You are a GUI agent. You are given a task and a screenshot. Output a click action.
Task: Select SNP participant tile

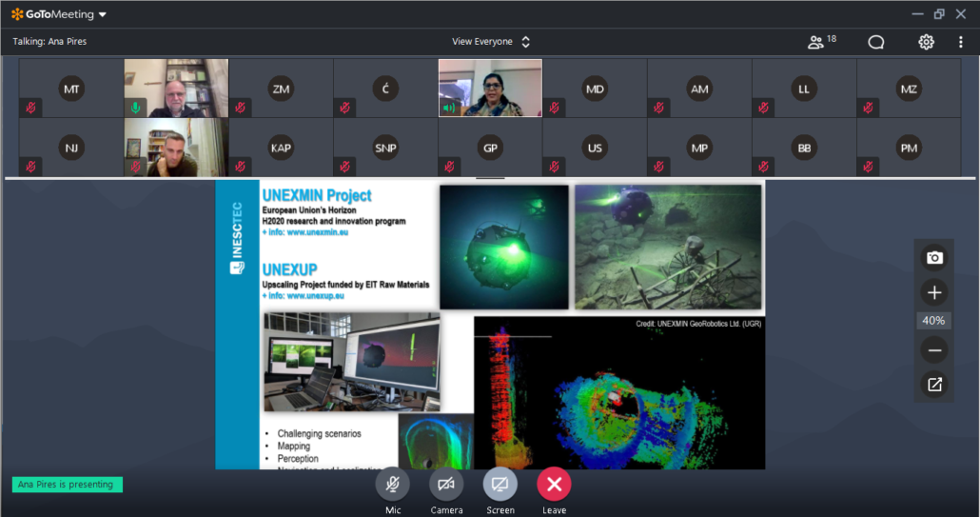point(385,148)
